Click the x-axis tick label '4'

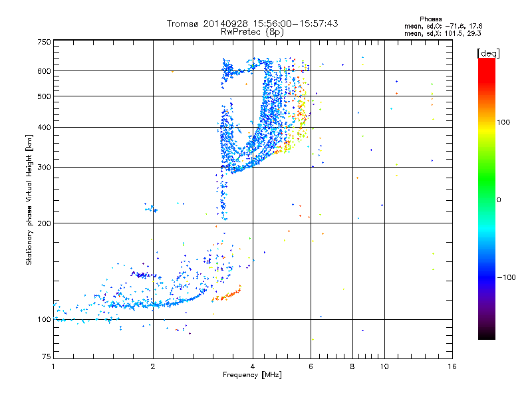tap(253, 366)
